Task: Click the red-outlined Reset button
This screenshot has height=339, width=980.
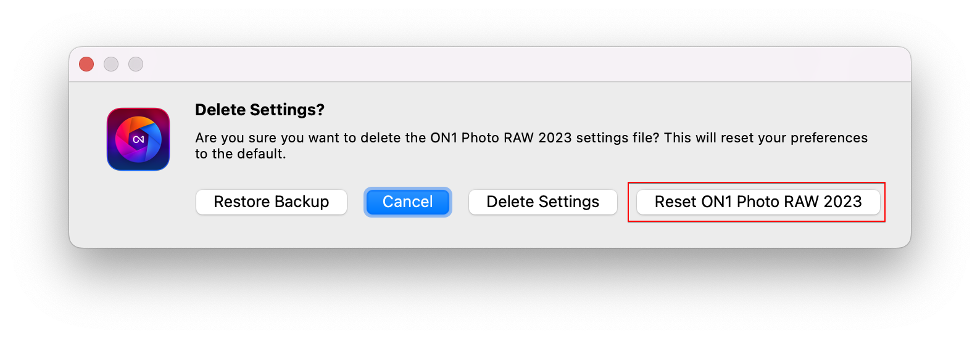Action: click(x=758, y=202)
